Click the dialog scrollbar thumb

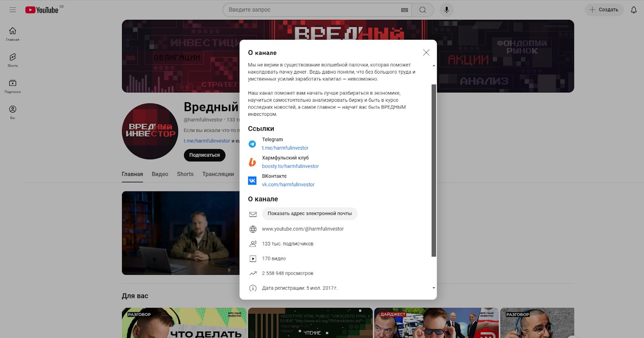tap(433, 170)
